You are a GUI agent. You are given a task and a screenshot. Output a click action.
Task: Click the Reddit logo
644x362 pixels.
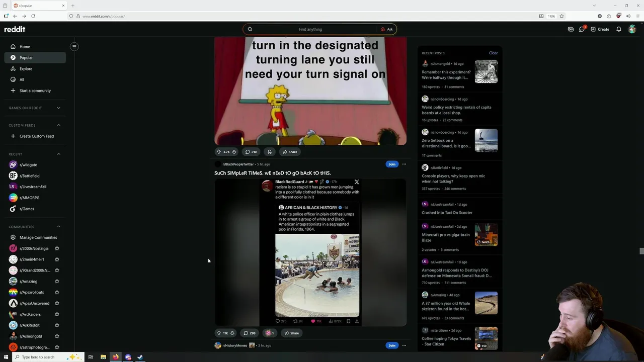(x=15, y=29)
